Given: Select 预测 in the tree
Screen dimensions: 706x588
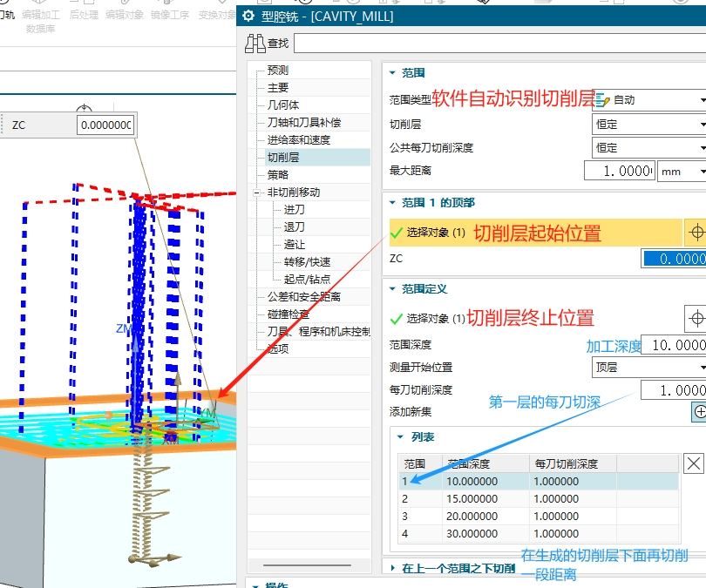Looking at the screenshot, I should (277, 71).
